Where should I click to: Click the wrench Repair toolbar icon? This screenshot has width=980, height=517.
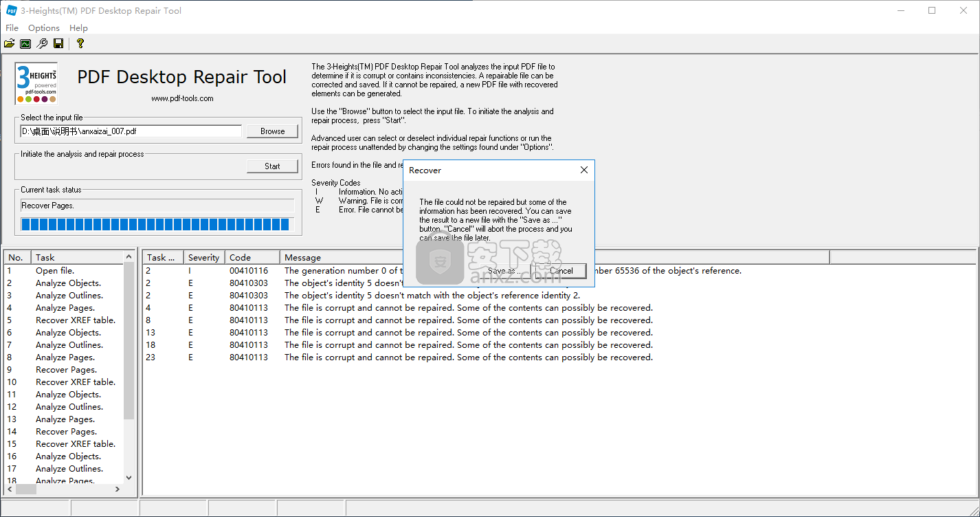(x=42, y=44)
